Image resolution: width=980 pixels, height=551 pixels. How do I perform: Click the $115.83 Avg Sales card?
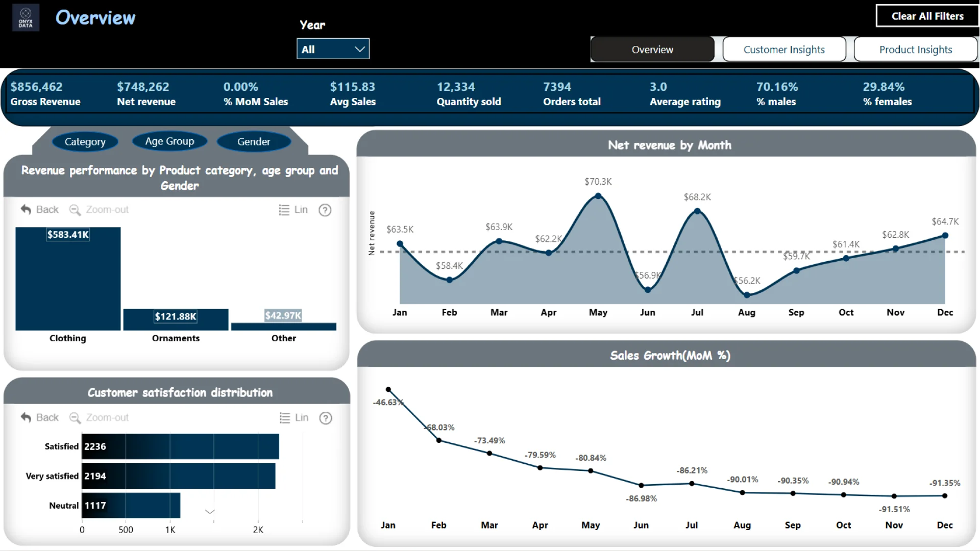coord(353,94)
